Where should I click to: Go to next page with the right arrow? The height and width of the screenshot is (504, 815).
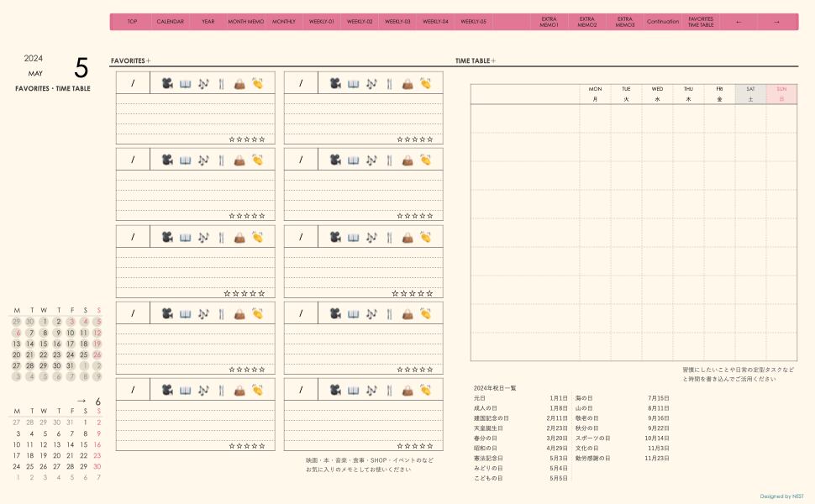point(776,22)
